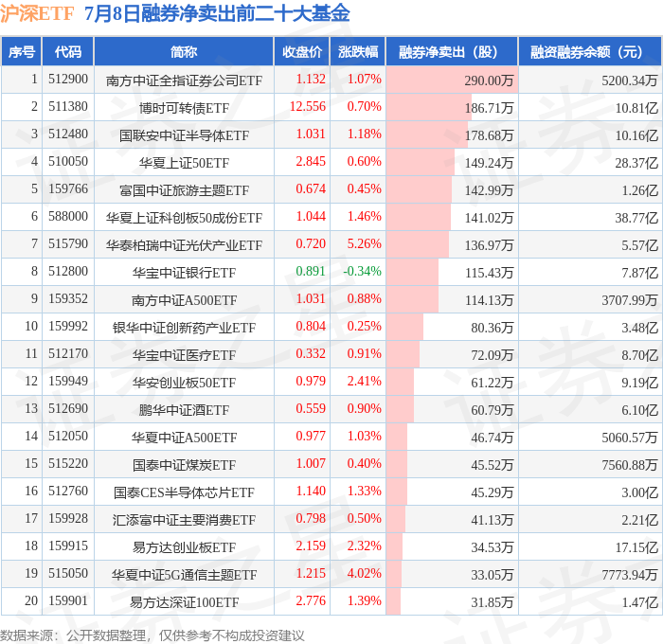The width and height of the screenshot is (663, 644).
Task: Click the change value 4.02%
Action: (x=364, y=574)
